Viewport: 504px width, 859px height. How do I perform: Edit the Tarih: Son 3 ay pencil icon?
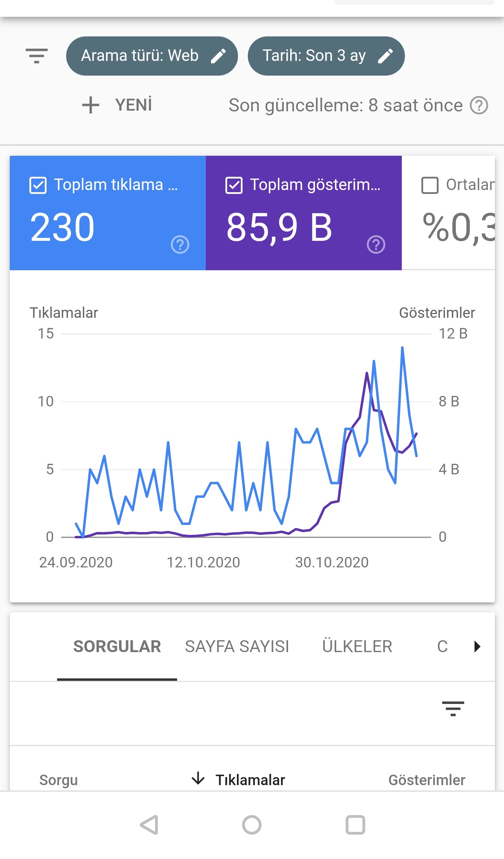click(x=386, y=56)
